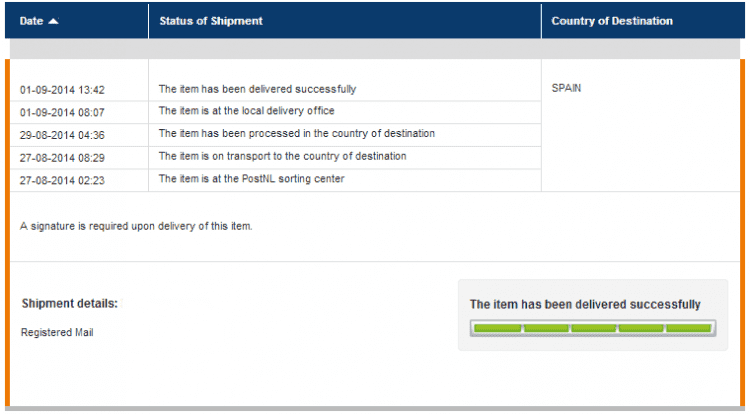This screenshot has height=414, width=750.
Task: Click the 01-09-2014 08:07 date entry
Action: click(x=62, y=112)
